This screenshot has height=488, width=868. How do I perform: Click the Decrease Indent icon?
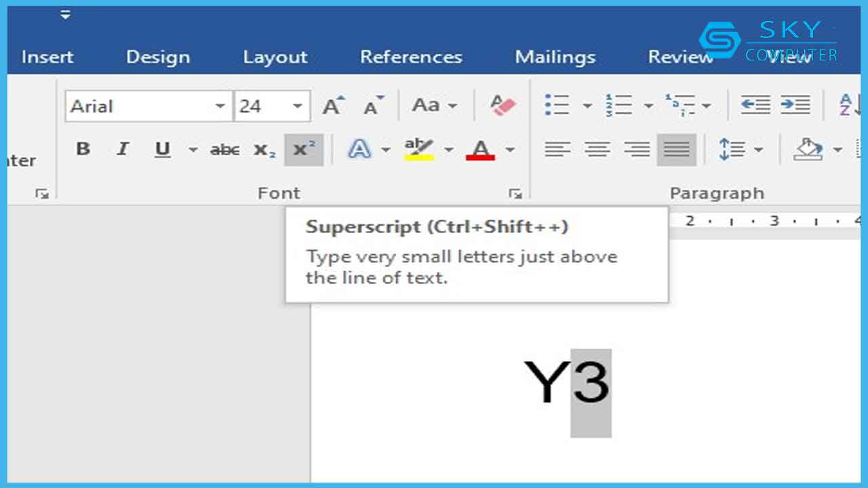coord(755,105)
